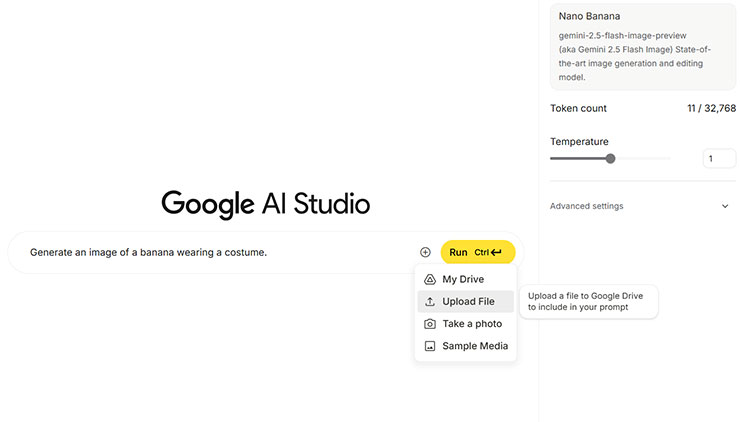This screenshot has width=740, height=422.
Task: Choose Upload File menu option
Action: coord(468,302)
